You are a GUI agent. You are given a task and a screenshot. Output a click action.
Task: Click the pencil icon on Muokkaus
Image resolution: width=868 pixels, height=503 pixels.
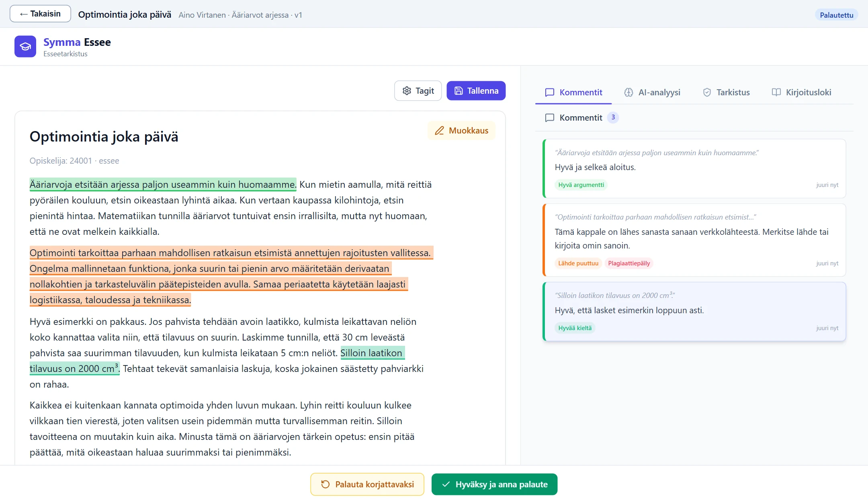[x=439, y=131]
